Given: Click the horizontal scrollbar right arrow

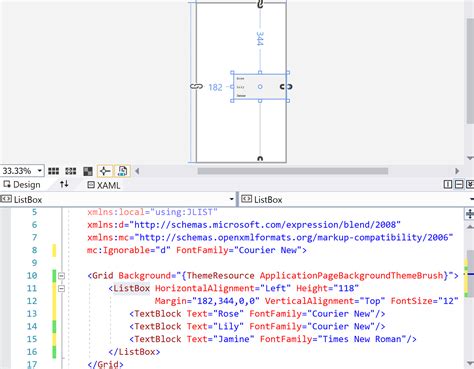Looking at the screenshot, I should pos(457,171).
